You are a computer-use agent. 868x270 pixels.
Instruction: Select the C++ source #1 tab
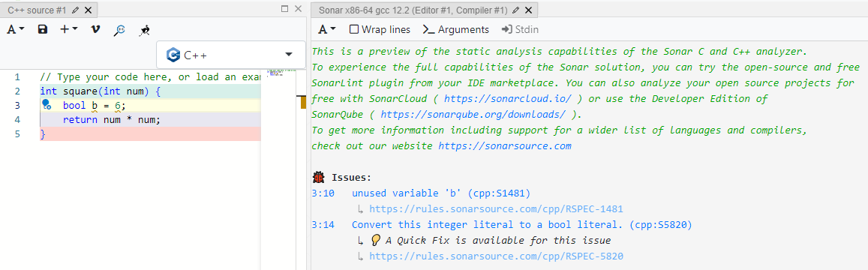click(x=37, y=10)
